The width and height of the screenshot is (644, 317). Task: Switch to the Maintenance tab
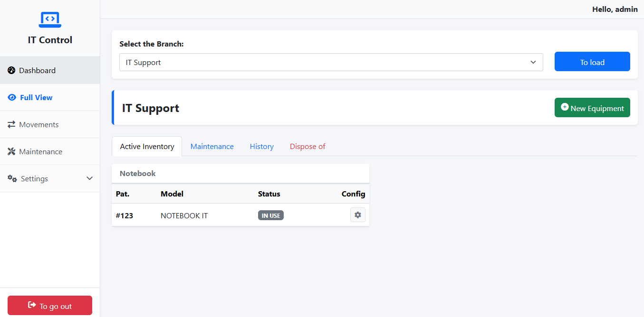pyautogui.click(x=212, y=146)
